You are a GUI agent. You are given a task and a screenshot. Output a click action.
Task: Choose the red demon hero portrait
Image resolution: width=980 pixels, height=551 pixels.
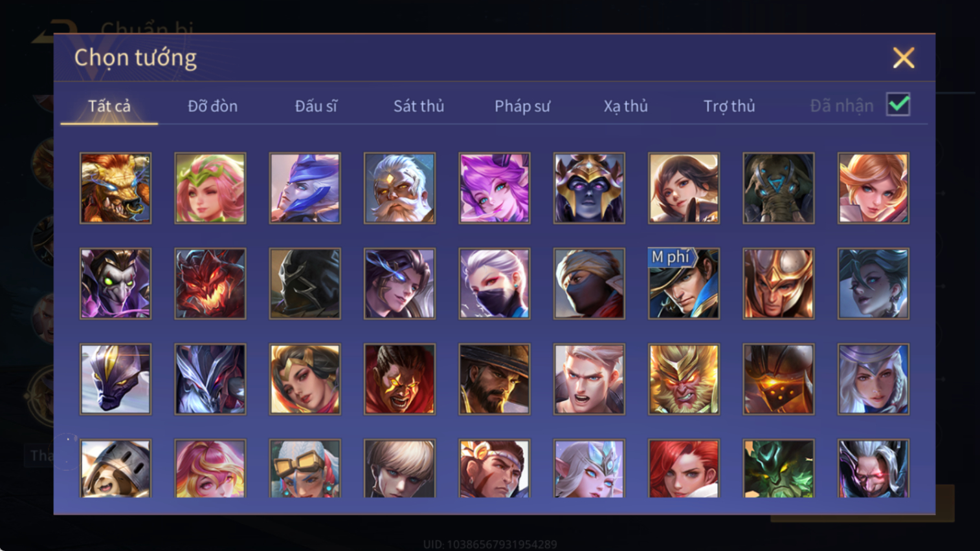pos(210,283)
